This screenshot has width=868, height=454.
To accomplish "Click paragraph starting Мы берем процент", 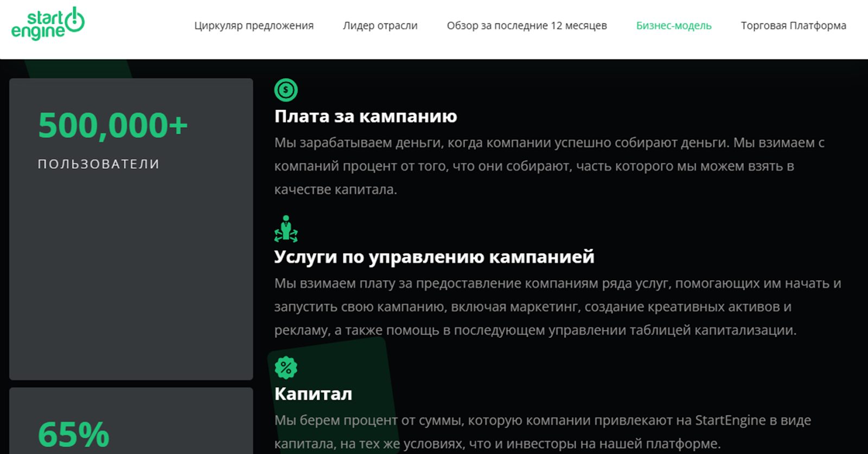I will tap(542, 432).
